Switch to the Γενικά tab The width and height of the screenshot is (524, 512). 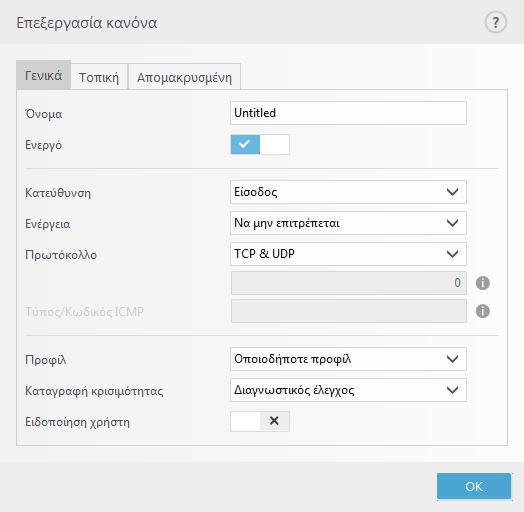(x=43, y=75)
